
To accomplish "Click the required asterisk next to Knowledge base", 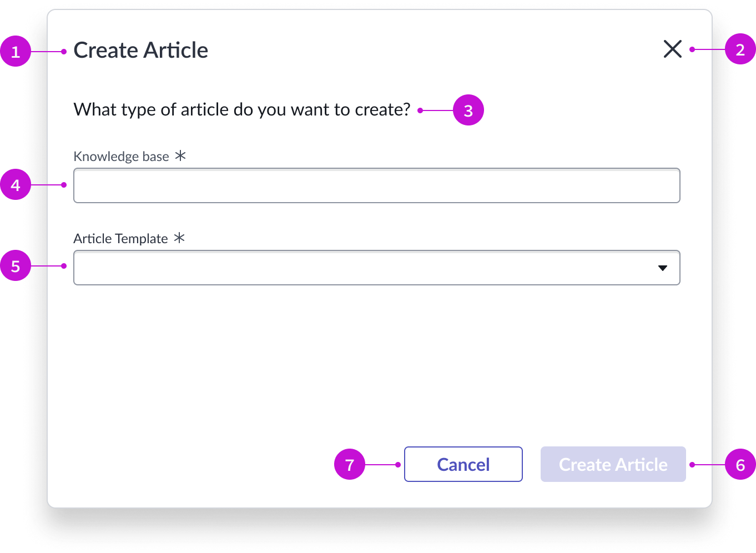I will pyautogui.click(x=180, y=156).
